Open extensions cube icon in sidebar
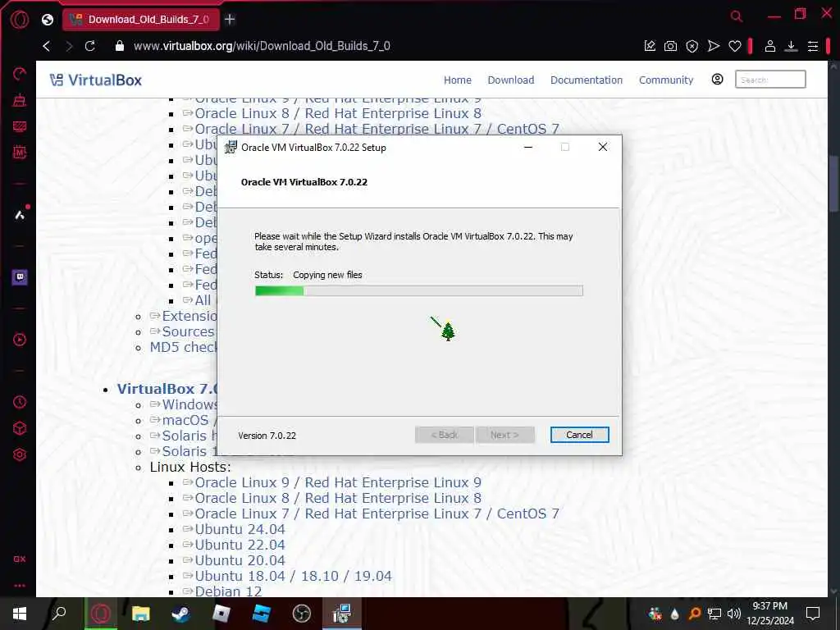 (20, 428)
